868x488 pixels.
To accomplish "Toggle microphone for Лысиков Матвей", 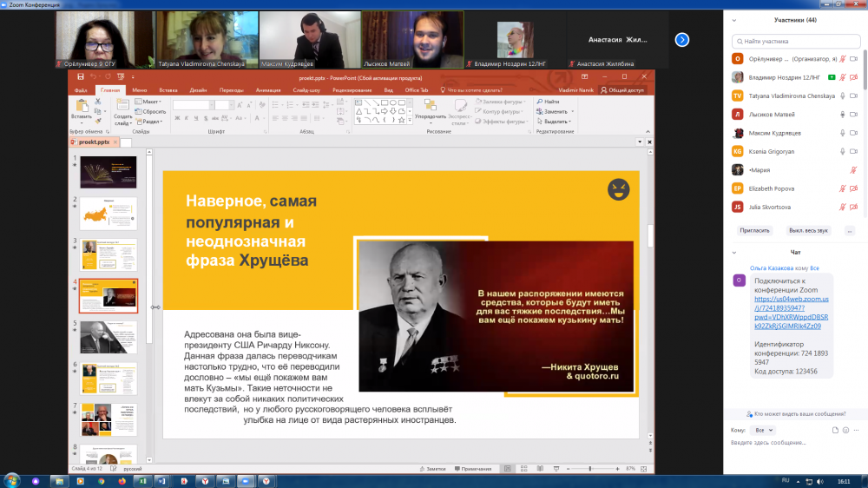I will (842, 114).
